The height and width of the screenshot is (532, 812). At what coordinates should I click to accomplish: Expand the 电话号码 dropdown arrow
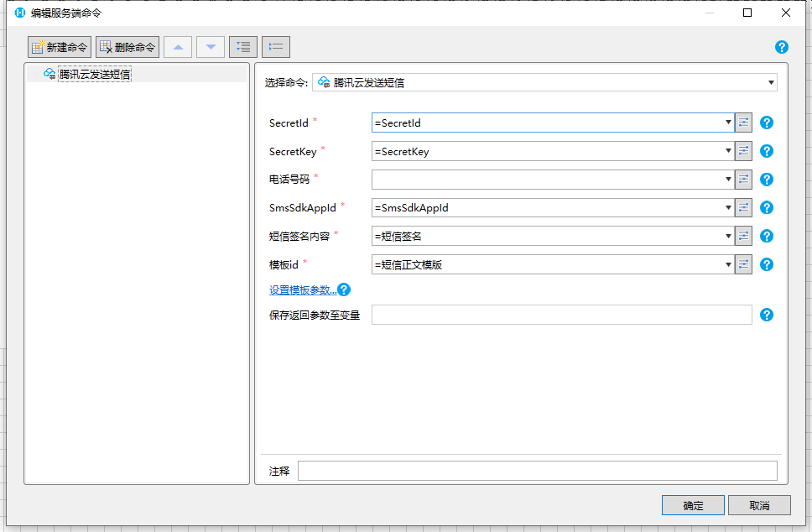point(728,180)
